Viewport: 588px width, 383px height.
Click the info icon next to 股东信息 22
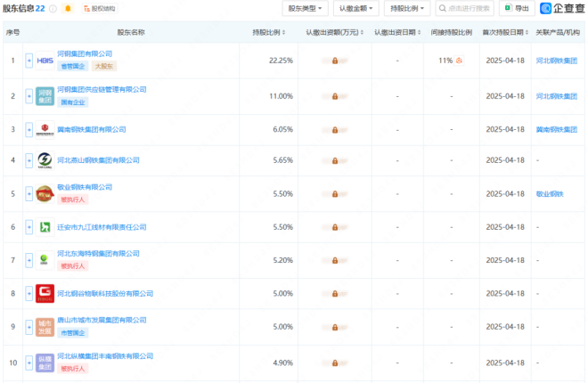53,9
